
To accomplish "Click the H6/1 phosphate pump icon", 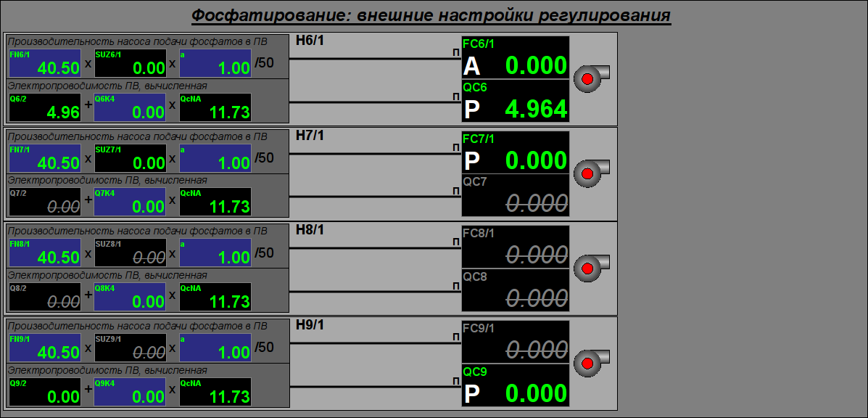I will tap(590, 78).
